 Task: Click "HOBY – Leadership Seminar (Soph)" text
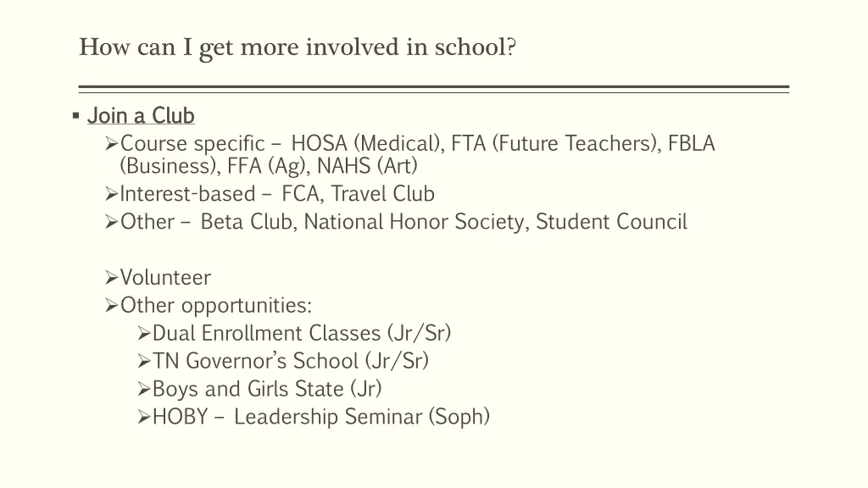tap(321, 418)
